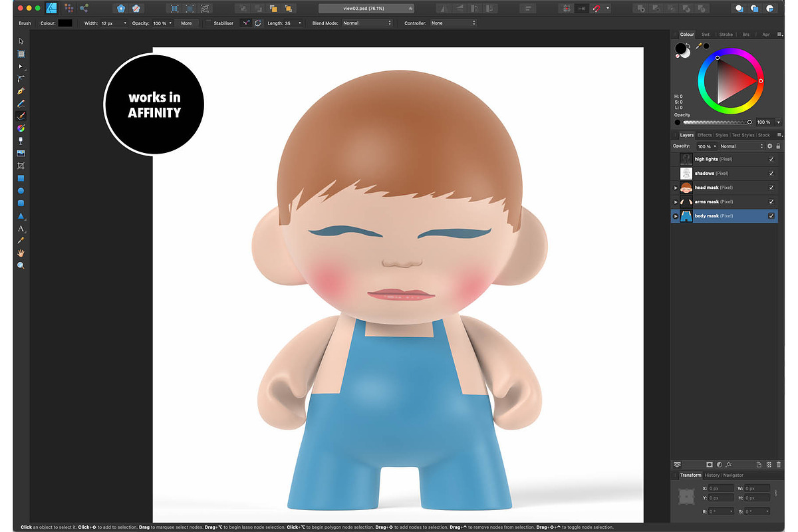Select the Fill gradient tool
The height and width of the screenshot is (532, 798).
(21, 128)
